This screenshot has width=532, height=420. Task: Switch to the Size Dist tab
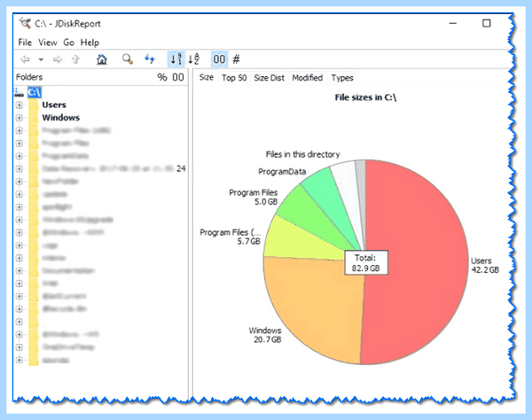(269, 78)
